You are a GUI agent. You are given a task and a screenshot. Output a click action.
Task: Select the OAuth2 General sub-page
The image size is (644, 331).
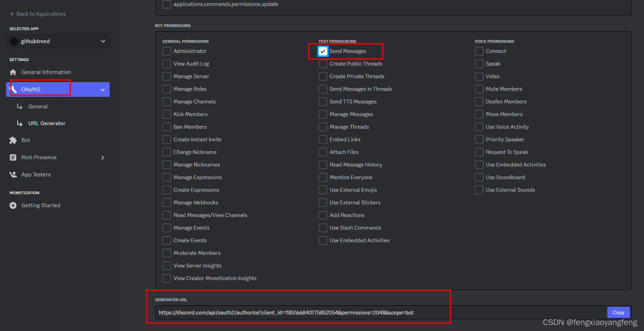[x=38, y=107]
